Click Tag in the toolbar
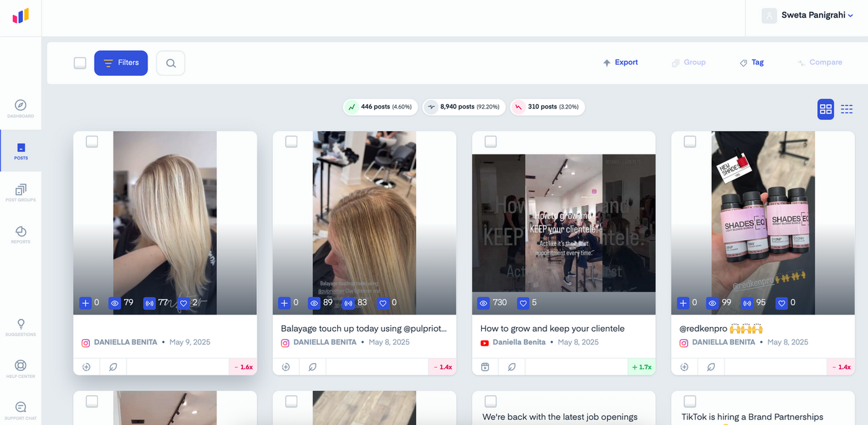 pyautogui.click(x=751, y=63)
